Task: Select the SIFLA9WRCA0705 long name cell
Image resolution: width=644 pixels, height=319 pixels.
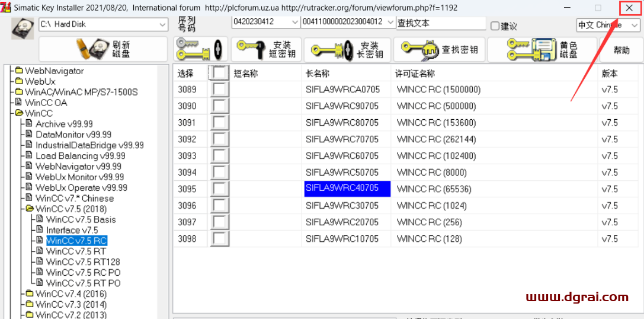Action: click(342, 90)
